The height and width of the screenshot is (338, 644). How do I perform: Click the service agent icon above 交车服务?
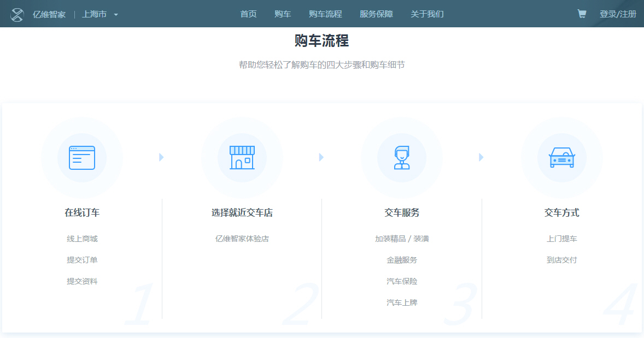[402, 158]
